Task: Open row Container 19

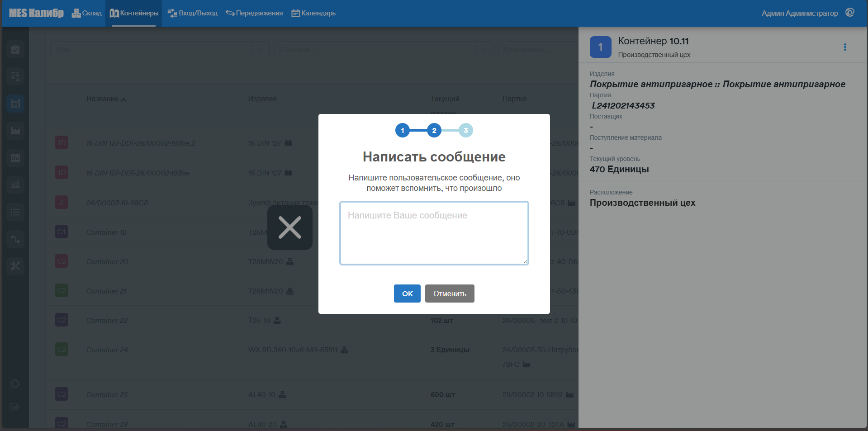Action: tap(312, 232)
